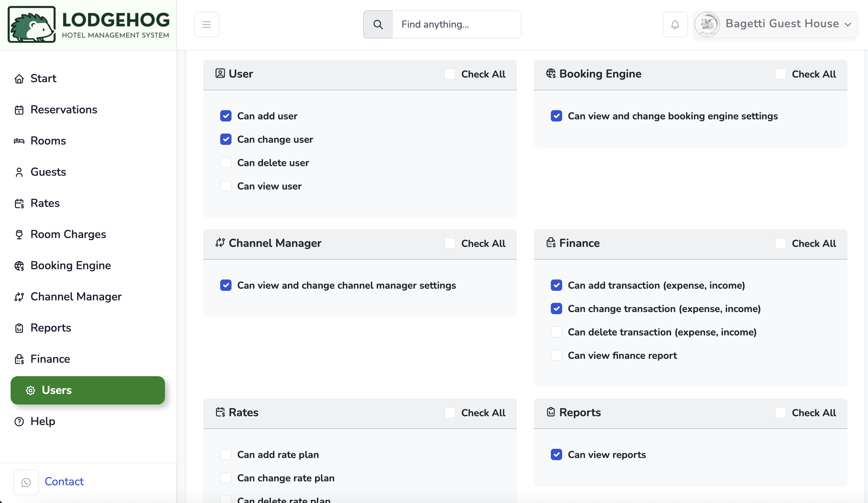Click the WhatsApp contact icon
868x503 pixels.
(26, 482)
